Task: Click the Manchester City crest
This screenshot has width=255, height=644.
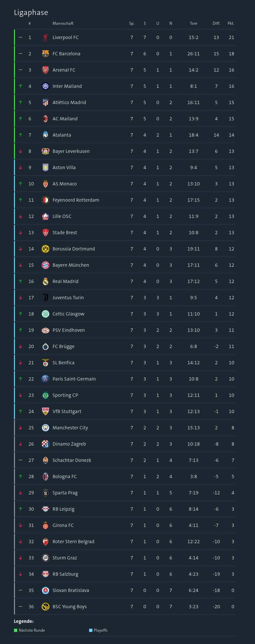Action: click(46, 428)
